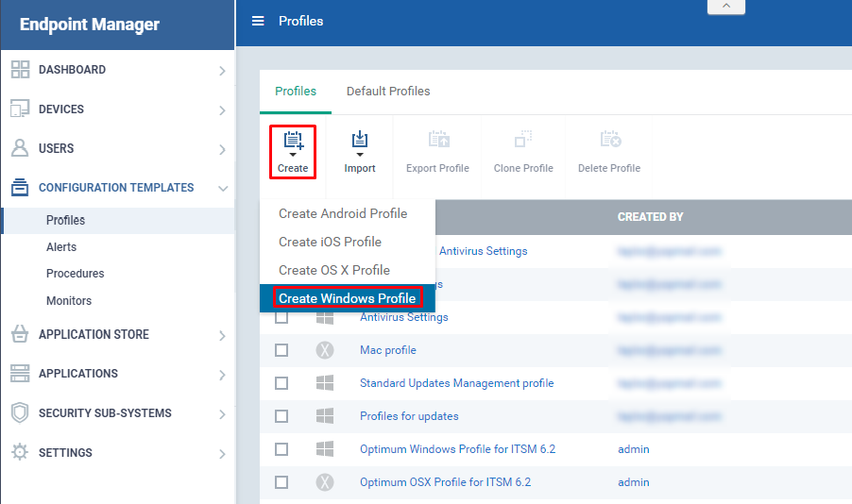The height and width of the screenshot is (504, 852).
Task: Click admin creator for Optimum OSX Profile
Action: pyautogui.click(x=634, y=482)
